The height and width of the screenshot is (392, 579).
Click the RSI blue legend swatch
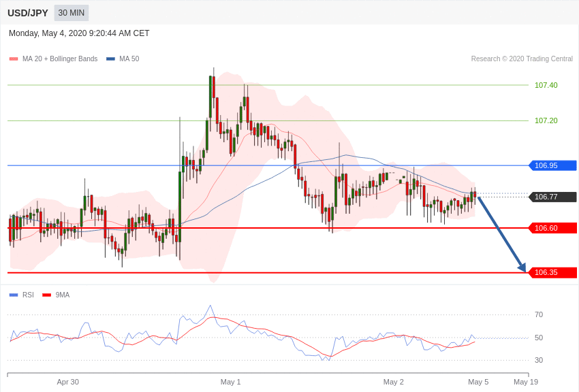click(14, 295)
